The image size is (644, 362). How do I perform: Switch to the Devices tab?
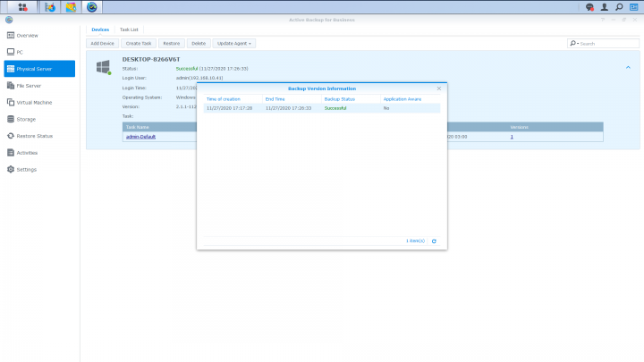[100, 29]
